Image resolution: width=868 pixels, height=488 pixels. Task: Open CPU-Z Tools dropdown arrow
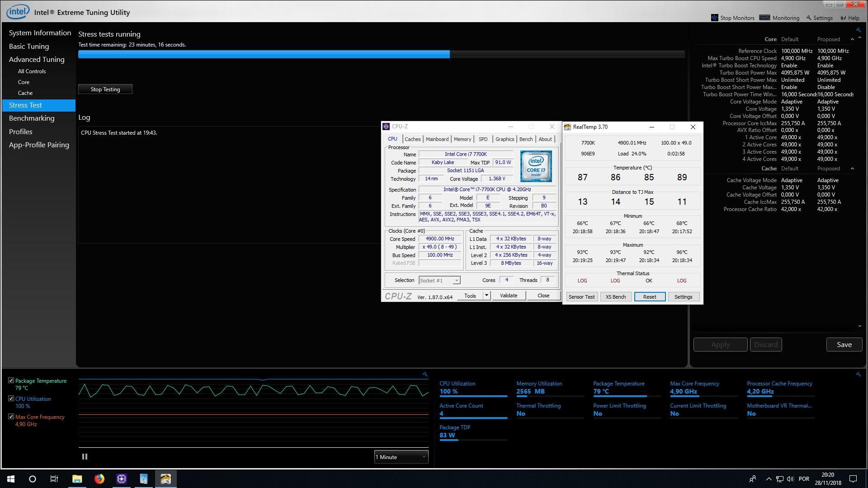[486, 296]
